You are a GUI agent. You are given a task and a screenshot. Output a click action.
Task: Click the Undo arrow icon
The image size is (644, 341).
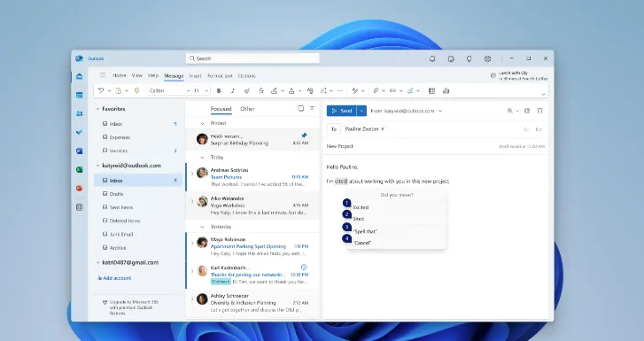coord(101,91)
